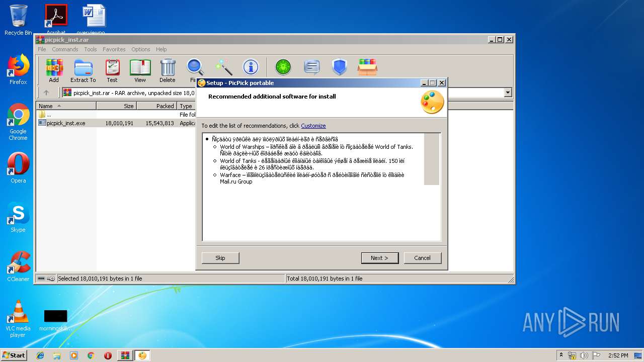Click the status bar drive icon in WinRAR
Screen dimensions: 644x362
point(42,279)
